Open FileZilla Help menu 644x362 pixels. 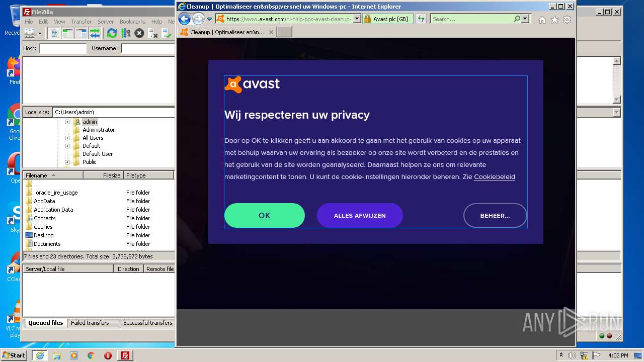[x=156, y=22]
